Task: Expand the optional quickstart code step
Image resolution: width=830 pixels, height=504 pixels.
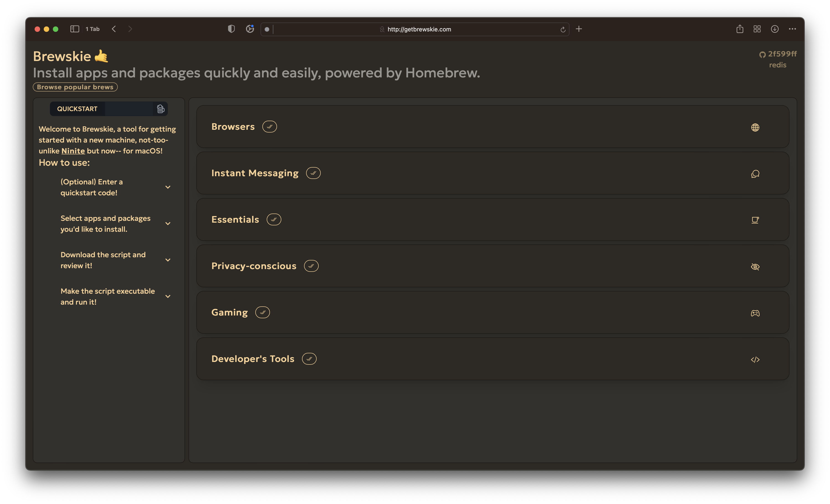Action: pyautogui.click(x=168, y=187)
